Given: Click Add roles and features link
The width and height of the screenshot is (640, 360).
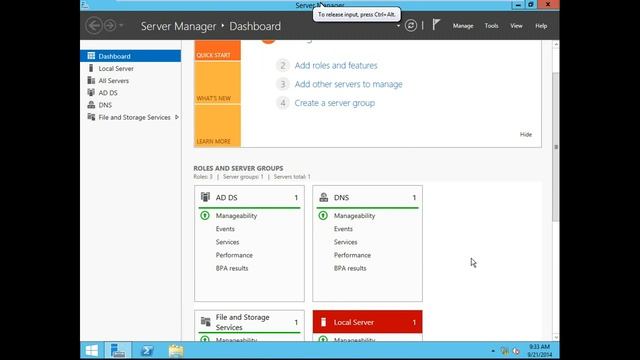Looking at the screenshot, I should click(x=336, y=65).
